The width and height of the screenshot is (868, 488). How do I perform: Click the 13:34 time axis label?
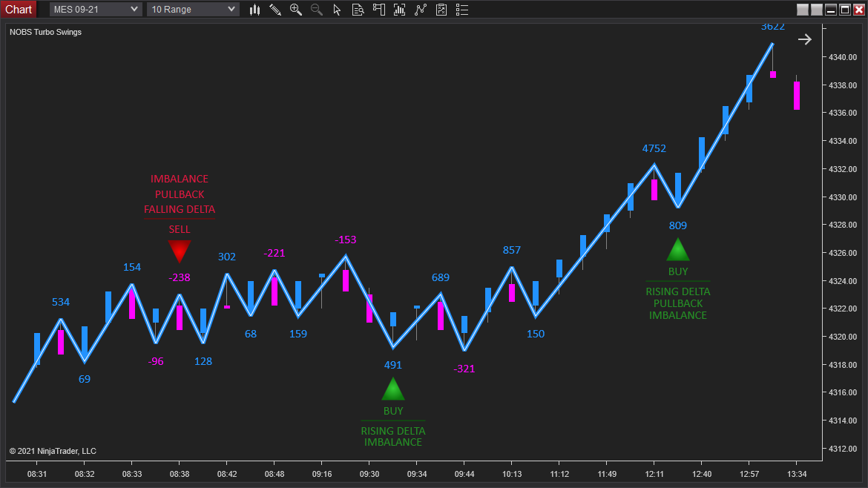tap(797, 474)
